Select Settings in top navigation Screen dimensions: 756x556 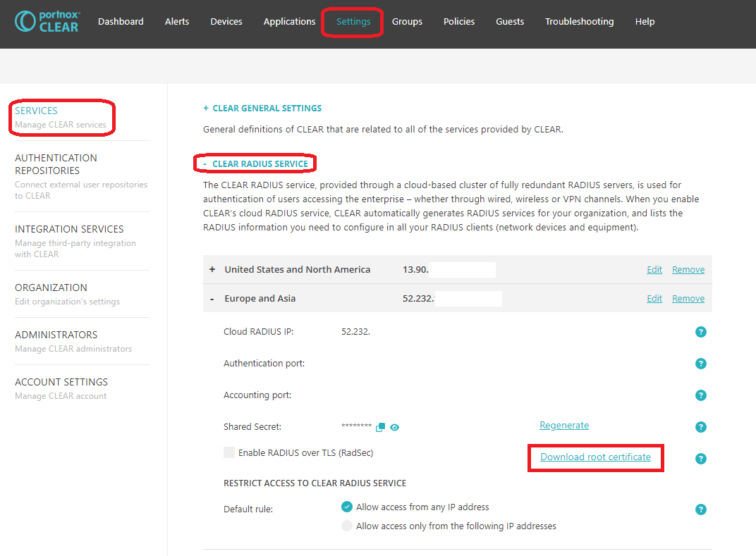click(353, 22)
